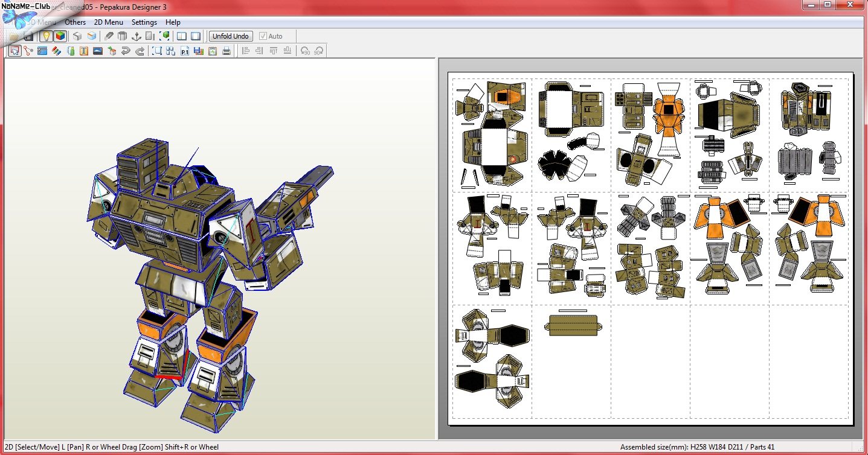Viewport: 868px width, 455px height.
Task: Open the Others menu
Action: 76,22
